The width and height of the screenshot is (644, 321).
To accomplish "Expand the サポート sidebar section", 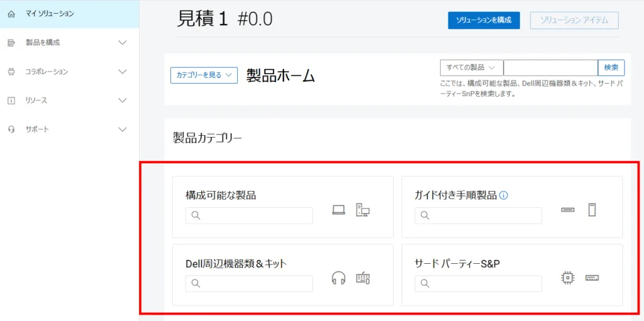I will click(123, 129).
